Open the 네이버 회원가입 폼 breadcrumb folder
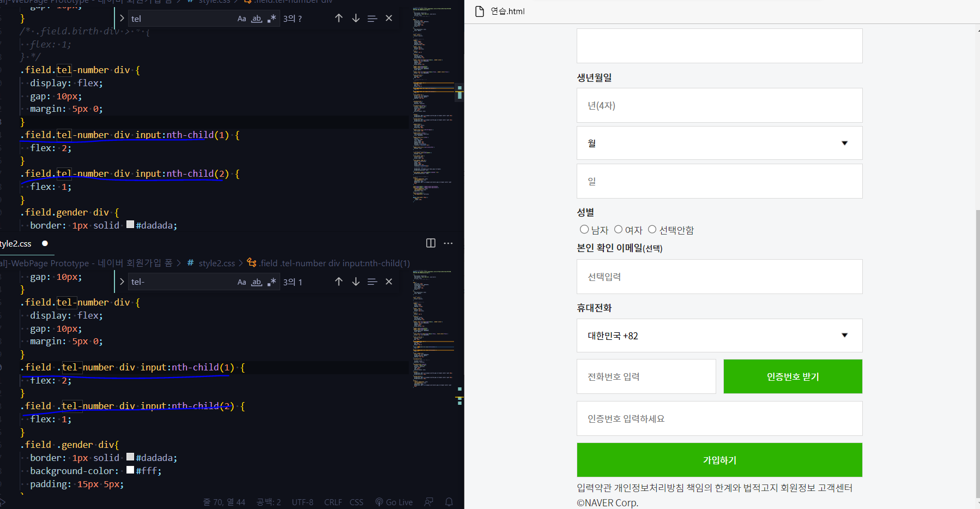 pyautogui.click(x=135, y=263)
